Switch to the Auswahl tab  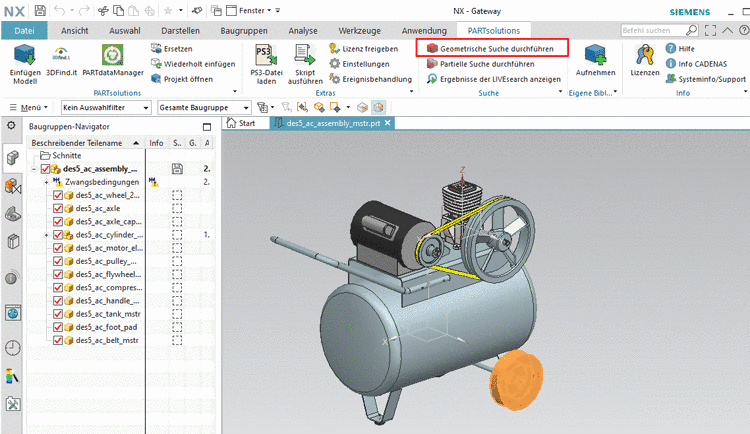pyautogui.click(x=125, y=31)
